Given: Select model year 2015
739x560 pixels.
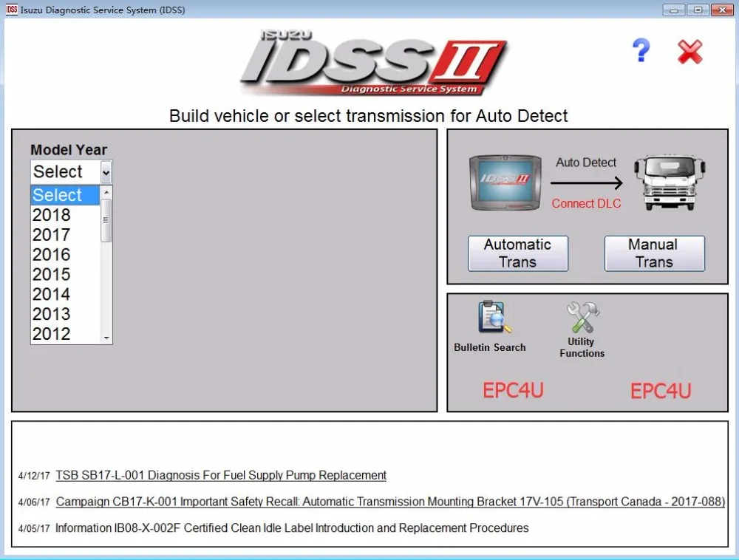Looking at the screenshot, I should (65, 274).
